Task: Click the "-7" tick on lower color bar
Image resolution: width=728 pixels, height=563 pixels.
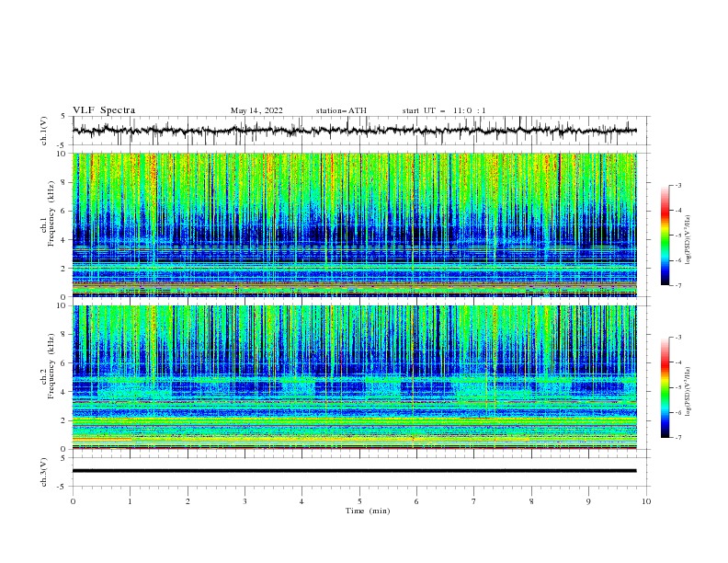Action: (x=678, y=437)
